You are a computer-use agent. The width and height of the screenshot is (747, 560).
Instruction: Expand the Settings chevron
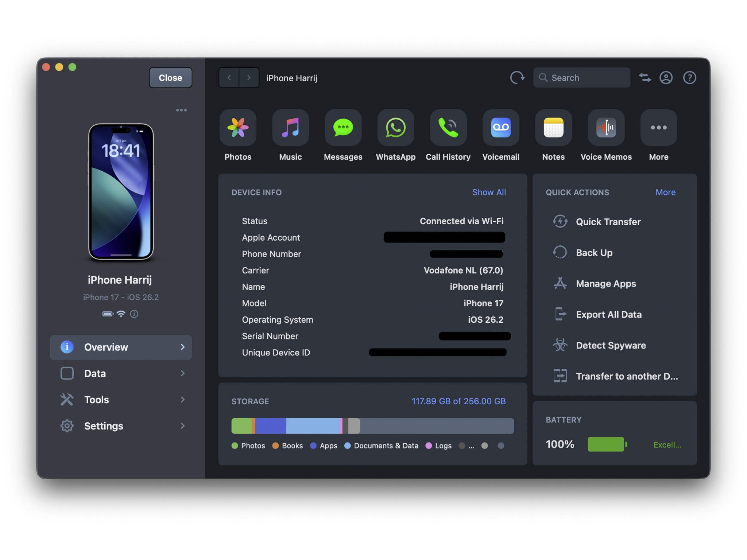182,426
